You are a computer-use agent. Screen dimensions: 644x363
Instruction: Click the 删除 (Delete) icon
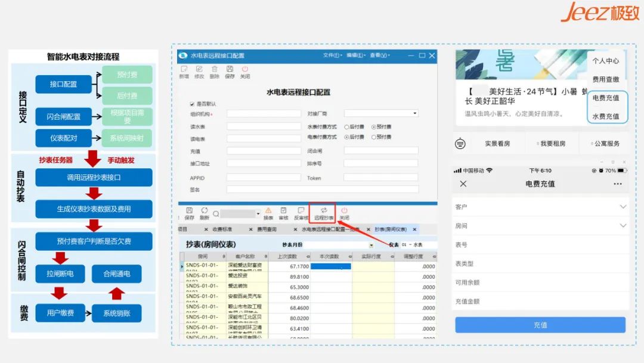click(x=214, y=72)
